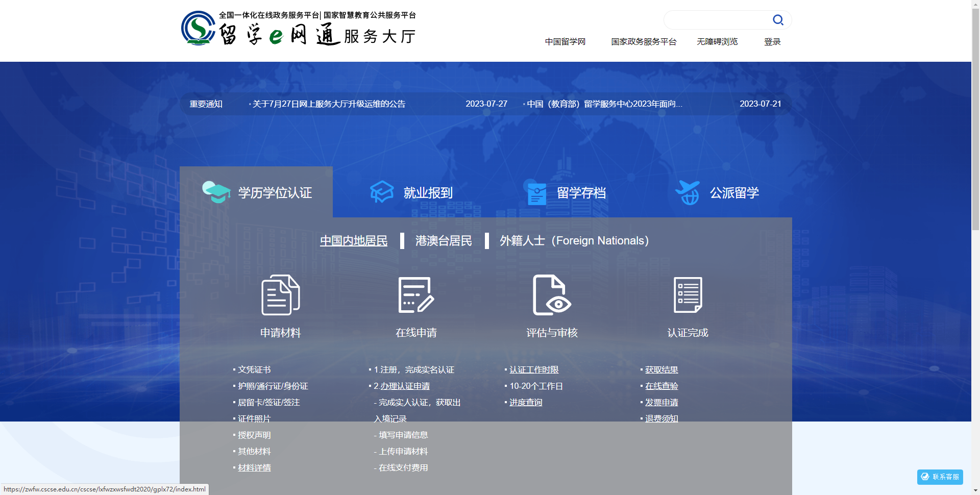Click the 就业报到 cube graduation icon
The width and height of the screenshot is (980, 495).
click(382, 192)
